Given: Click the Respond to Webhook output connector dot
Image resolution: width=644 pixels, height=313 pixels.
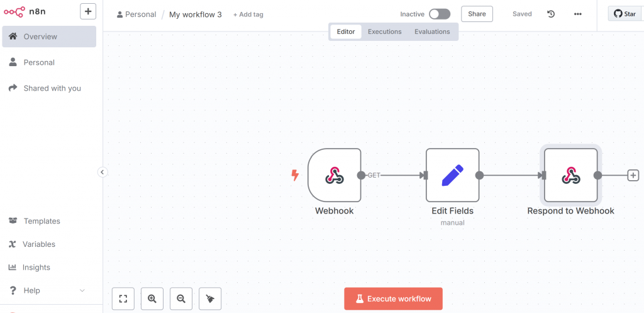Looking at the screenshot, I should coord(597,176).
